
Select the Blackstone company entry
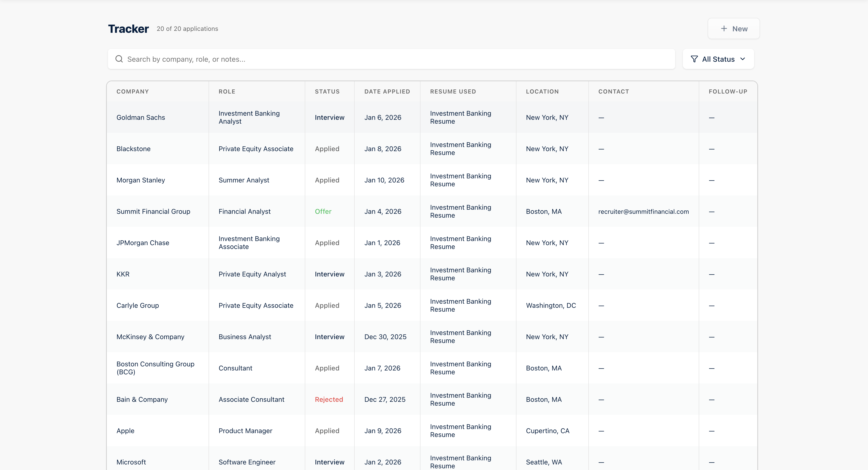pyautogui.click(x=133, y=148)
